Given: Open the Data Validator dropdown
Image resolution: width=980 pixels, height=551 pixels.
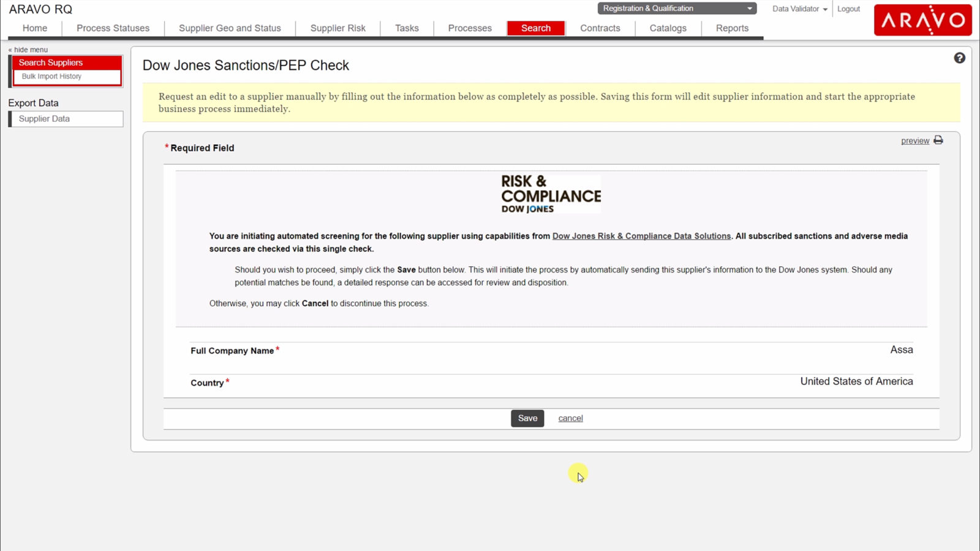Looking at the screenshot, I should (798, 9).
